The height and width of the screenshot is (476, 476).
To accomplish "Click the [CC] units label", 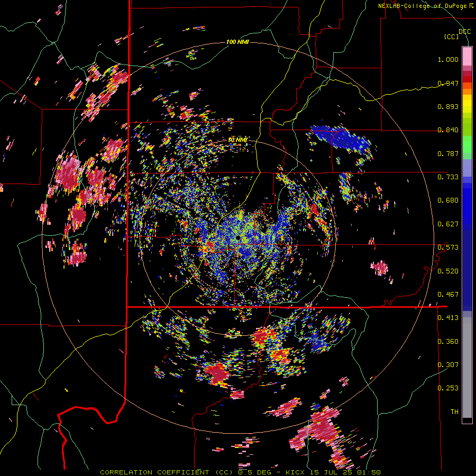I will pyautogui.click(x=452, y=36).
